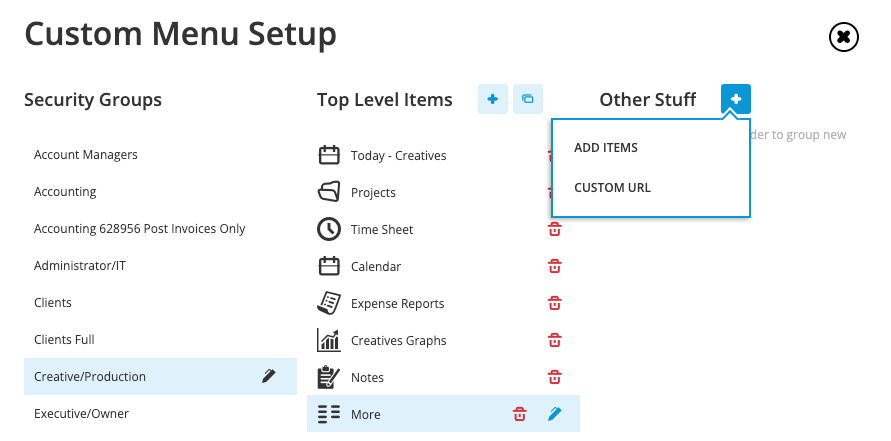Select the Account Managers security group

(x=160, y=155)
